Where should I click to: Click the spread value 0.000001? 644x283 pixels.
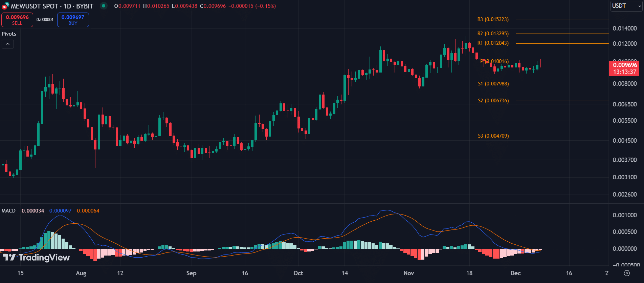point(45,20)
